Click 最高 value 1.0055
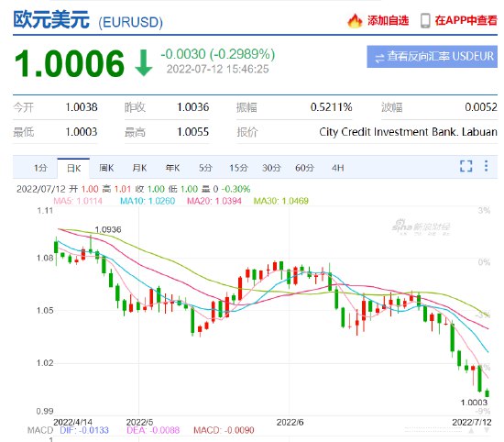Screen dimensions: 504x442 coord(192,132)
